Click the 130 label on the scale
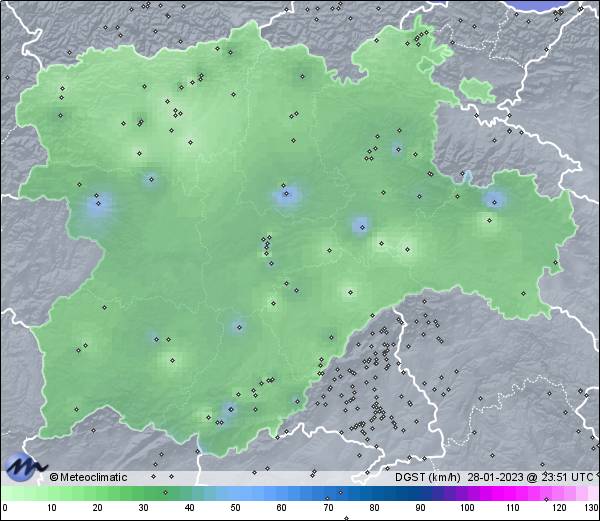Image resolution: width=600 pixels, height=521 pixels. 592,508
